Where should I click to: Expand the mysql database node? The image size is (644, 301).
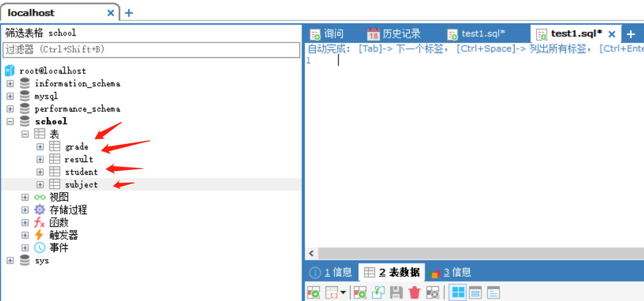[10, 96]
